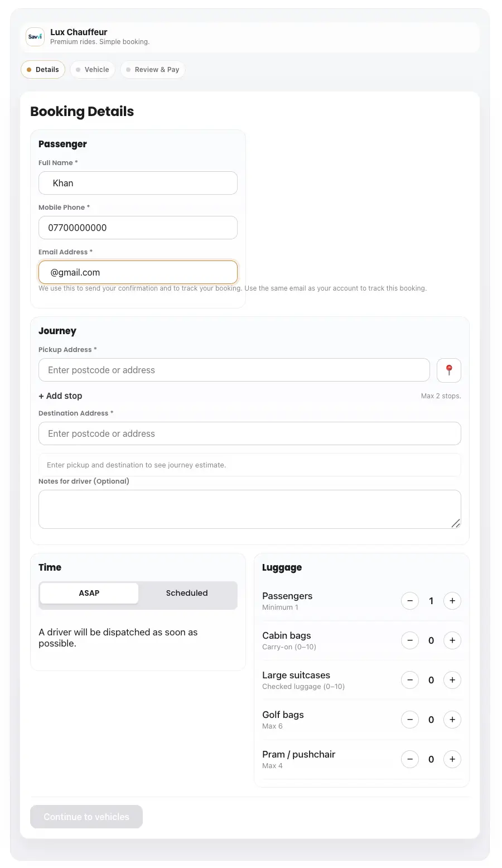The image size is (502, 868).
Task: Click the map pin location icon
Action: coord(449,370)
